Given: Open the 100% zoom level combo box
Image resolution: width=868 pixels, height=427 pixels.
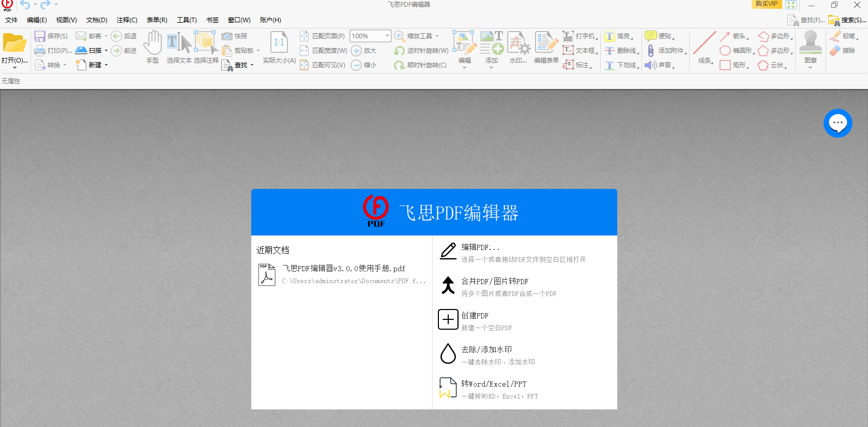Looking at the screenshot, I should coord(370,36).
